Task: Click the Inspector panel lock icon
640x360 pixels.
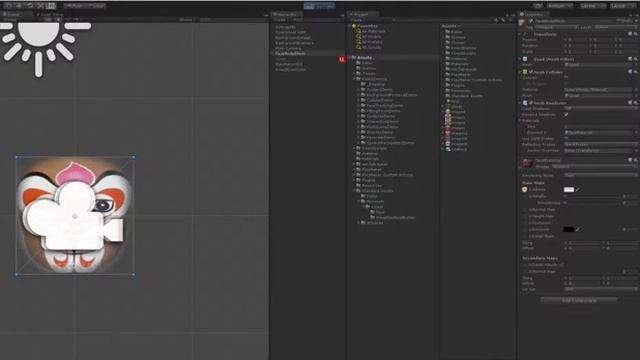Action: pos(630,15)
